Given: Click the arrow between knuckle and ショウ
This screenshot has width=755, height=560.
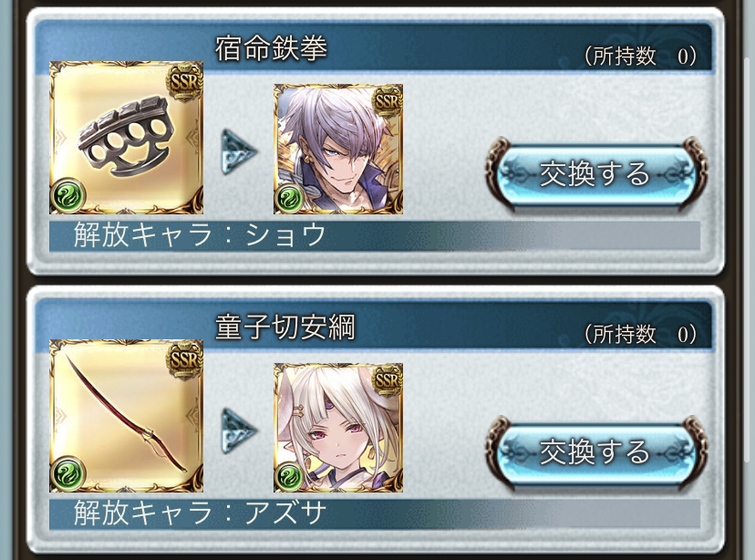Looking at the screenshot, I should [x=239, y=151].
